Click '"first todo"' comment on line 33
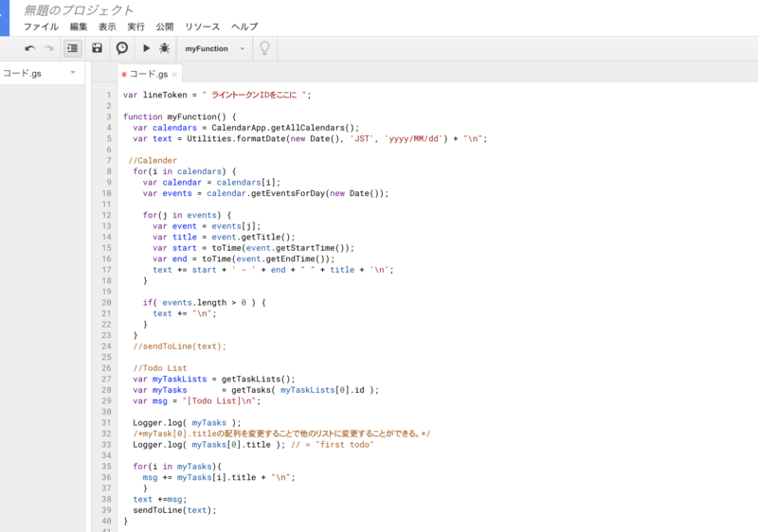The width and height of the screenshot is (758, 532). click(344, 445)
